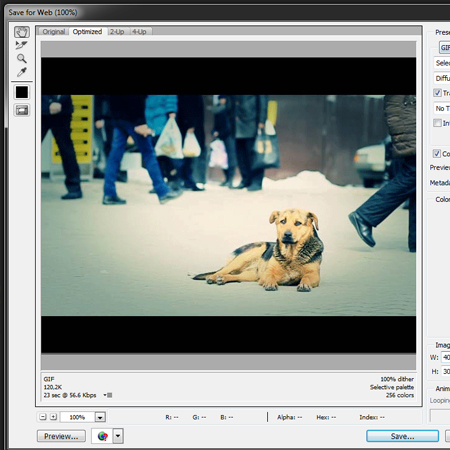
Task: Open the download speed menu icon
Action: 108,395
